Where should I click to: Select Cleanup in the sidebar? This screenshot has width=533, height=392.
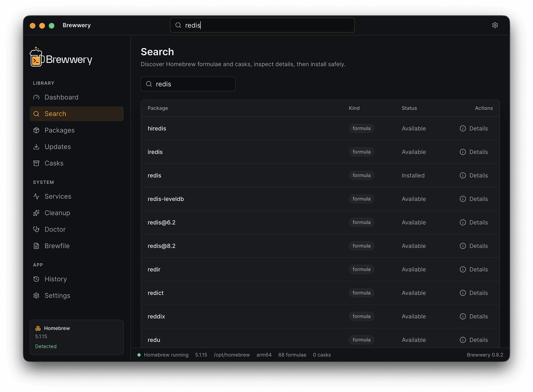(77, 213)
